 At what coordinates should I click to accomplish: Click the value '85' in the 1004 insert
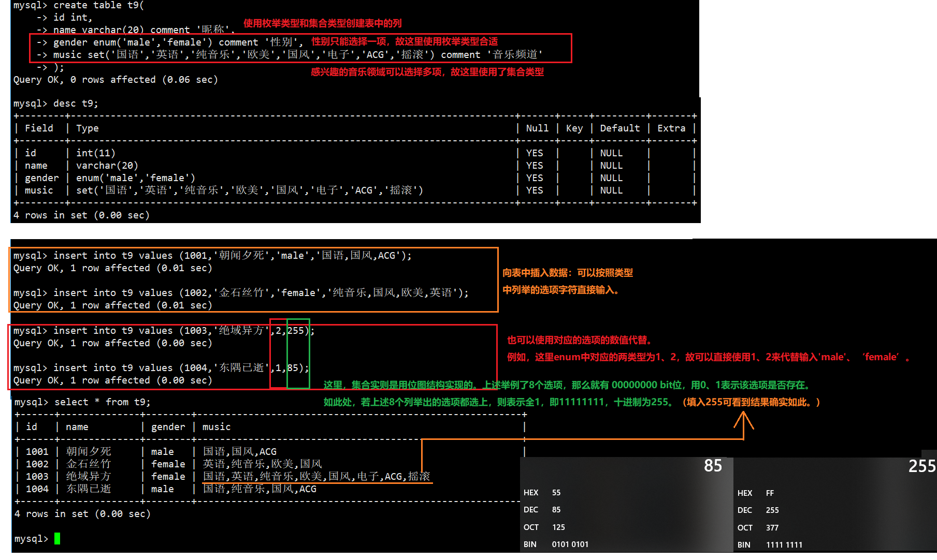tap(293, 368)
